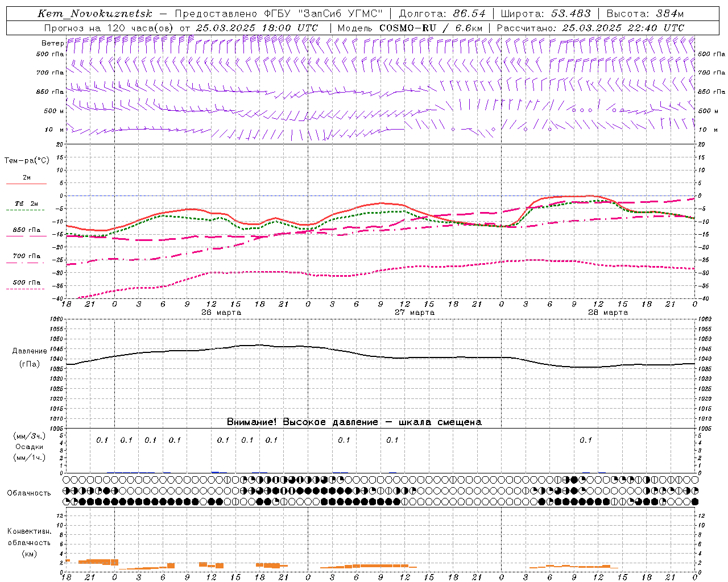This screenshot has width=728, height=582.
Task: Click the 'Ветер' wind panel label
Action: pyautogui.click(x=52, y=43)
